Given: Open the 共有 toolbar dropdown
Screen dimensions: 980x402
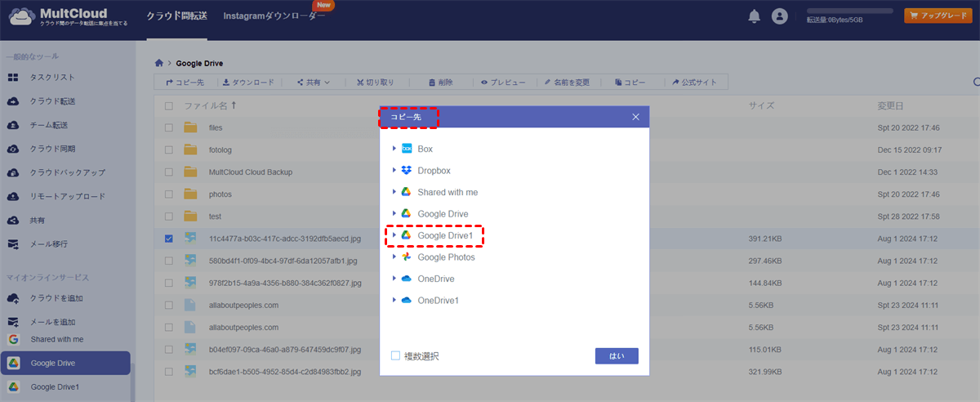Looking at the screenshot, I should (313, 83).
